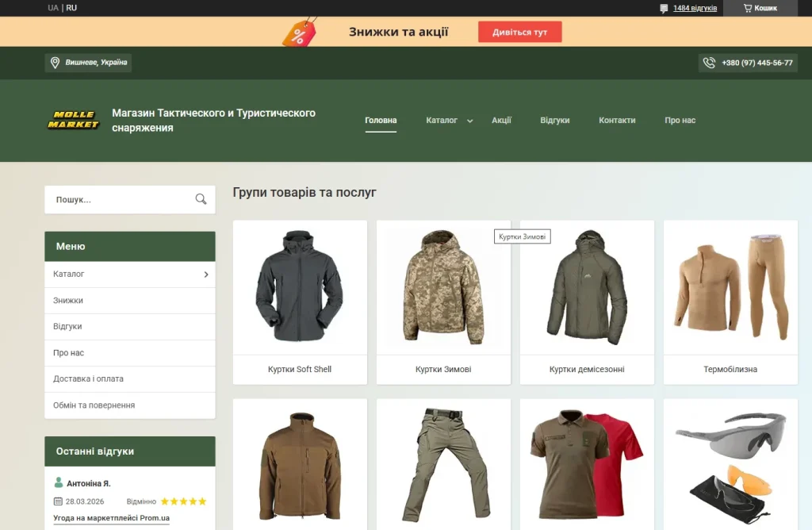This screenshot has width=812, height=530.
Task: Open Термобілизна thermal underwear thumbnail
Action: (730, 286)
